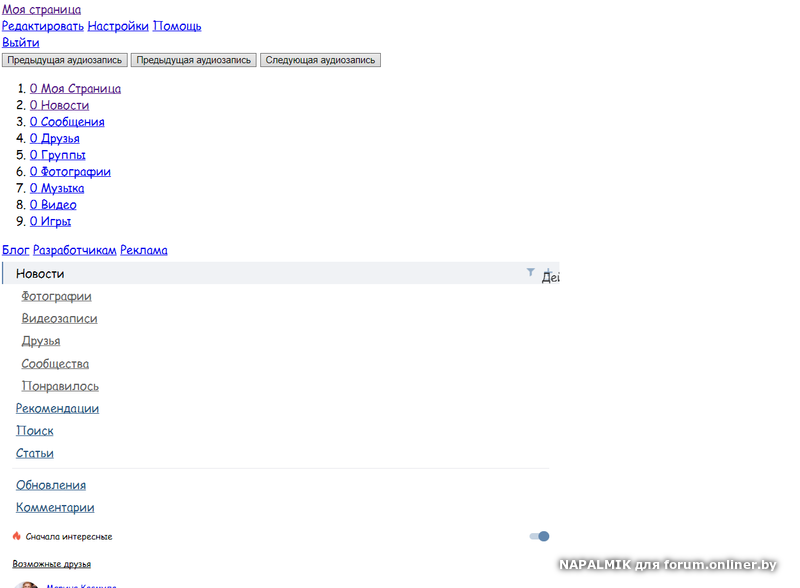This screenshot has height=588, width=800.
Task: Click the plus icon beside the filter funnel
Action: click(x=548, y=272)
